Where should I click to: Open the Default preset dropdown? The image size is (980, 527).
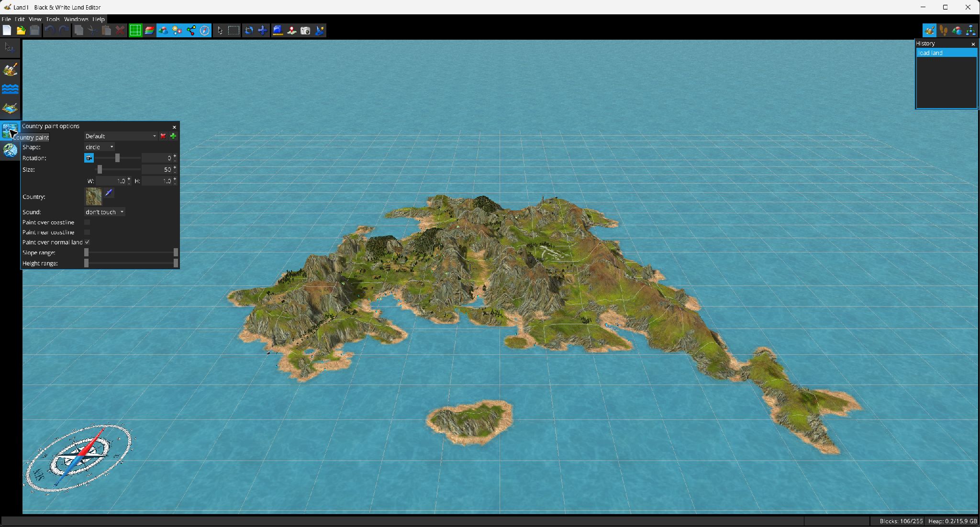(121, 136)
